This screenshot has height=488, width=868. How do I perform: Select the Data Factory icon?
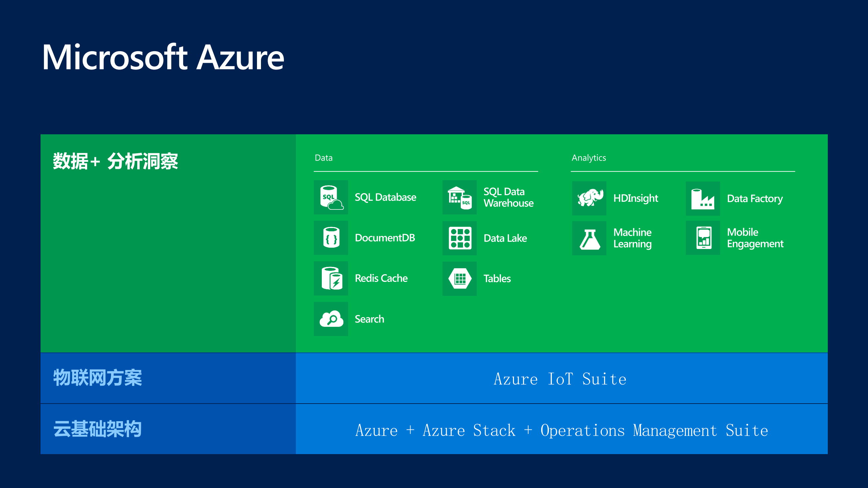(x=702, y=198)
